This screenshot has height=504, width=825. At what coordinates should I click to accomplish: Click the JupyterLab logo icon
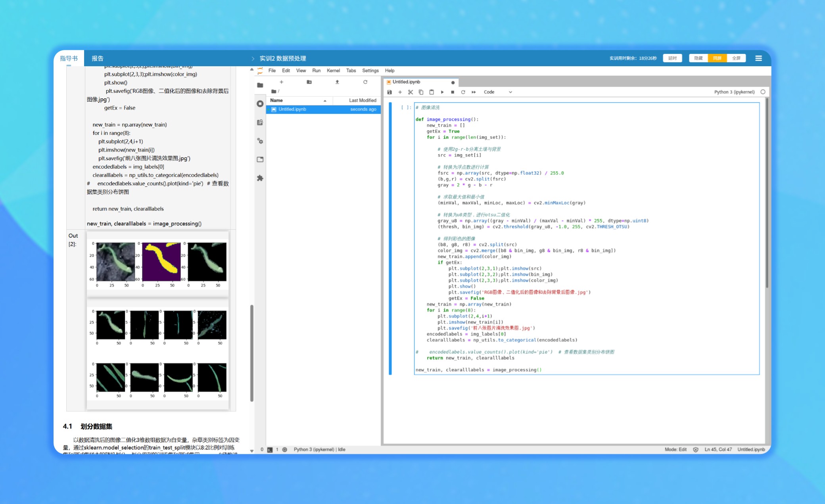click(260, 71)
